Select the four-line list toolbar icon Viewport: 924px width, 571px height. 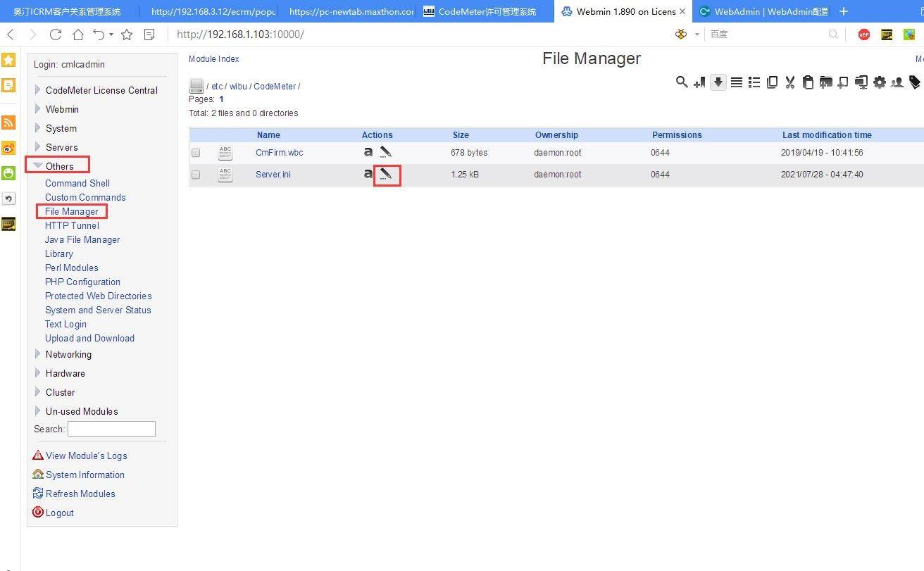pos(736,82)
